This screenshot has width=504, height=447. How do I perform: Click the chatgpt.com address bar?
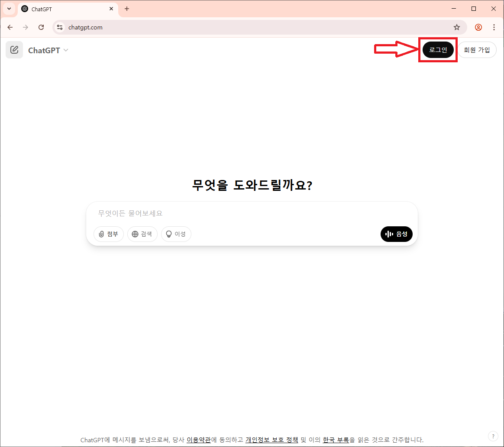coord(259,27)
